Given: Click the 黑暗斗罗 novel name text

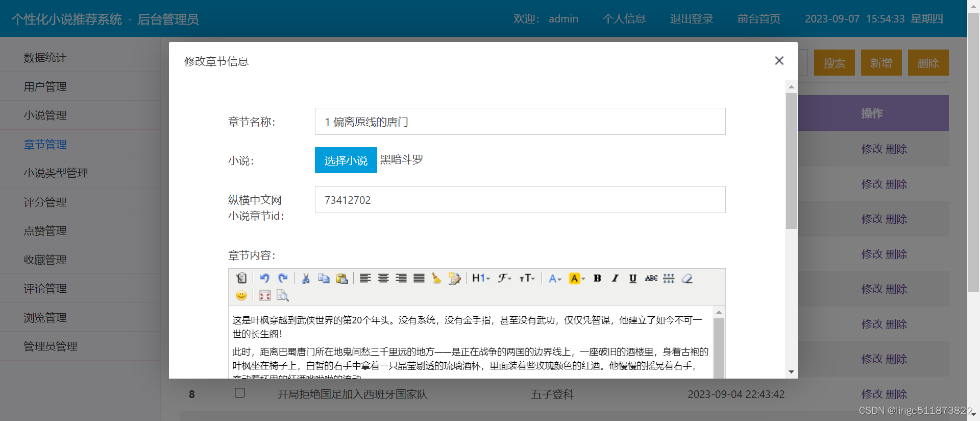Looking at the screenshot, I should (x=402, y=159).
